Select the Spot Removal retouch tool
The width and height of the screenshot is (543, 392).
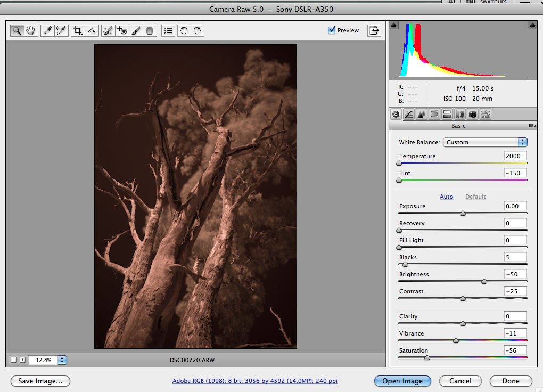(108, 30)
